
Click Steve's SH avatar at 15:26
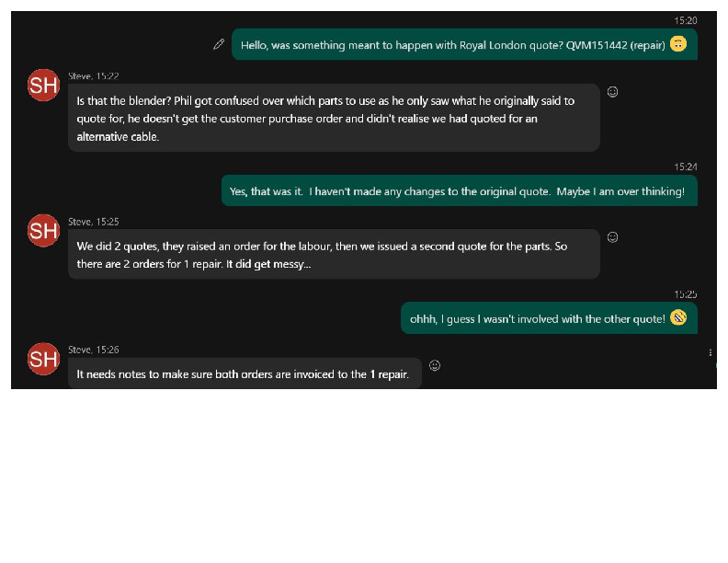(x=43, y=358)
